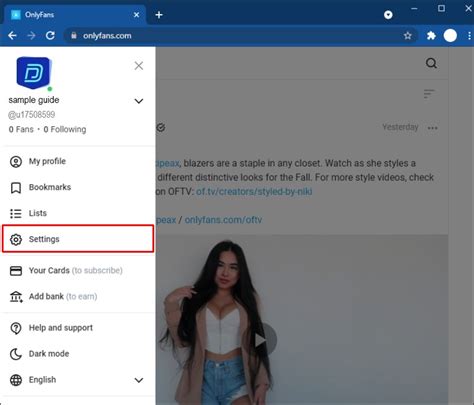Reload the page
This screenshot has height=405, width=474.
[x=50, y=36]
